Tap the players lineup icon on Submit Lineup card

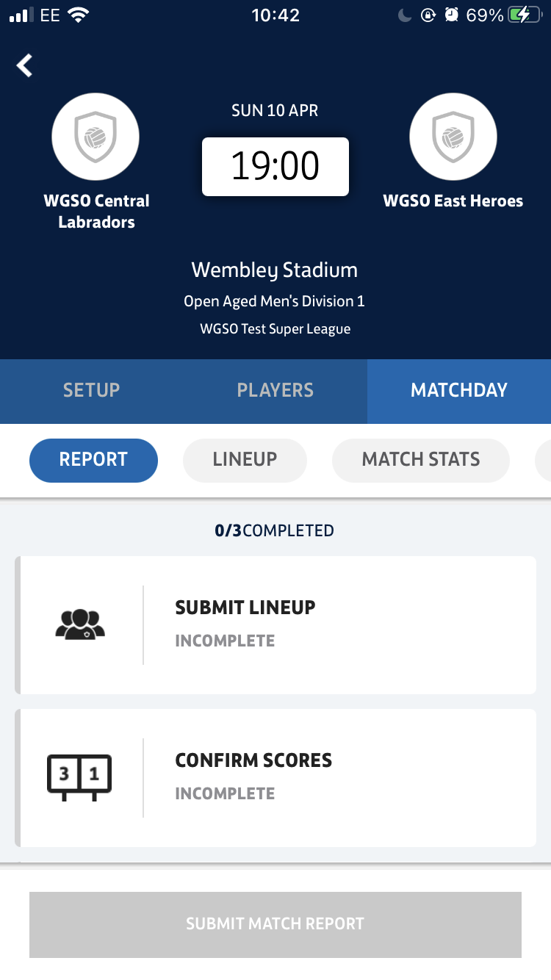[79, 624]
